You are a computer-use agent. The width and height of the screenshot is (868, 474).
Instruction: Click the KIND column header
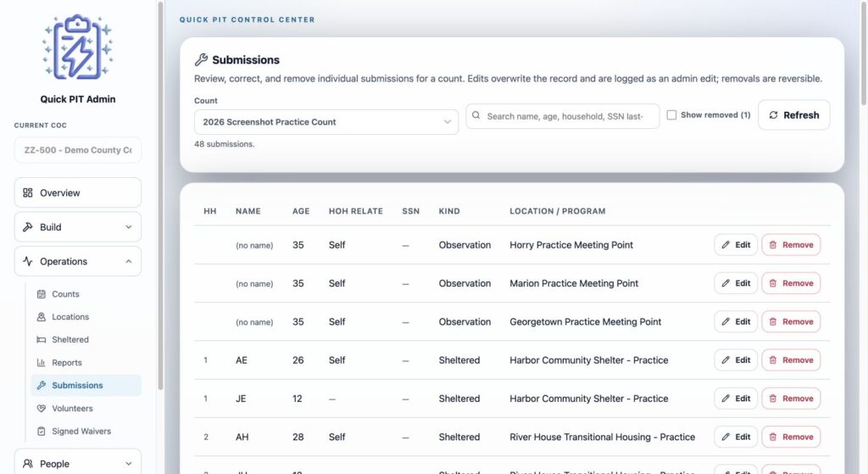point(449,211)
